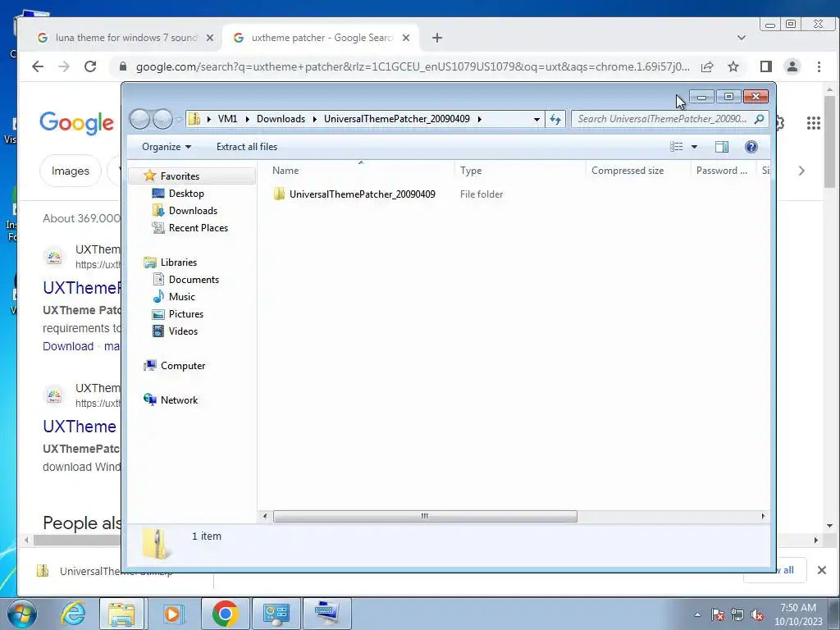This screenshot has width=840, height=630.
Task: Select the UniversalThemePatcher_20090409 folder row
Action: pos(362,194)
